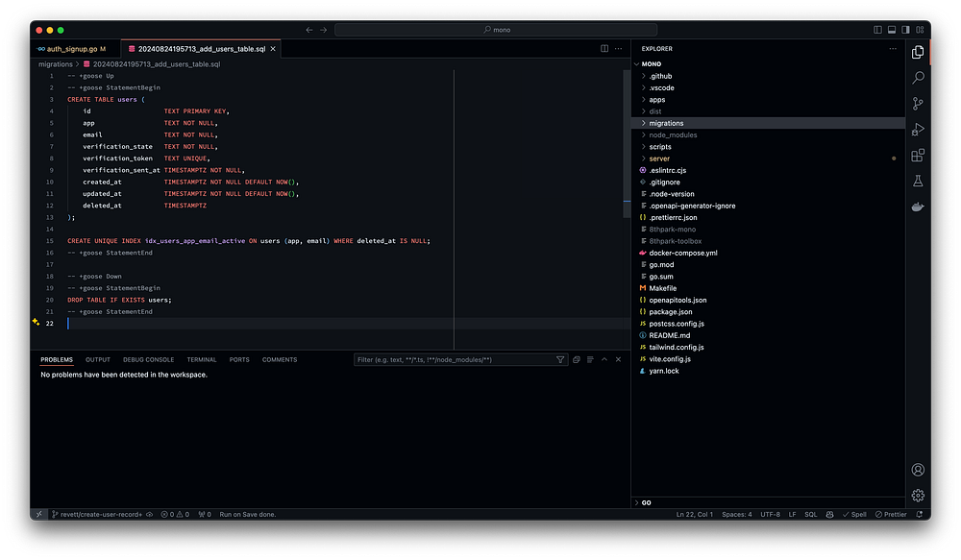This screenshot has width=961, height=560.
Task: Expand the migrations folder
Action: pos(666,123)
